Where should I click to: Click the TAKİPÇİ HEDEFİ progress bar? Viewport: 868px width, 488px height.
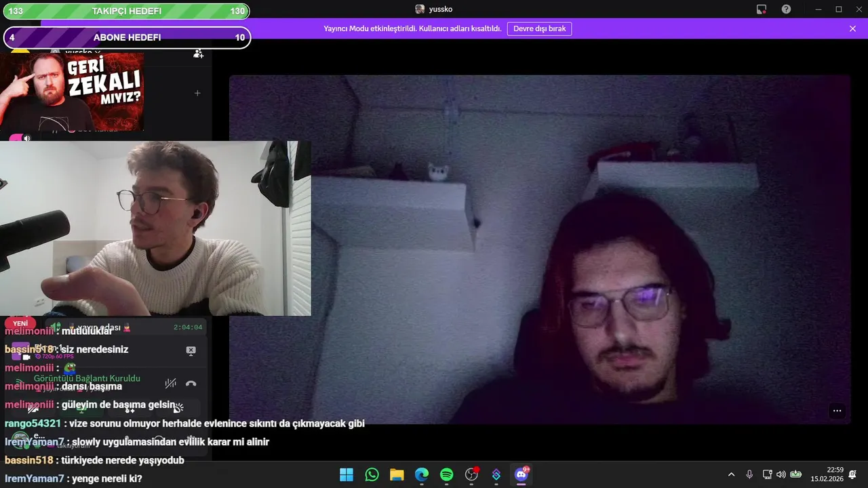(127, 11)
